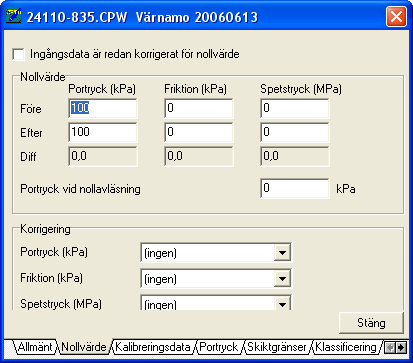
Task: Click the 'Portryck vid nollavläsning' label
Action: tap(80, 189)
